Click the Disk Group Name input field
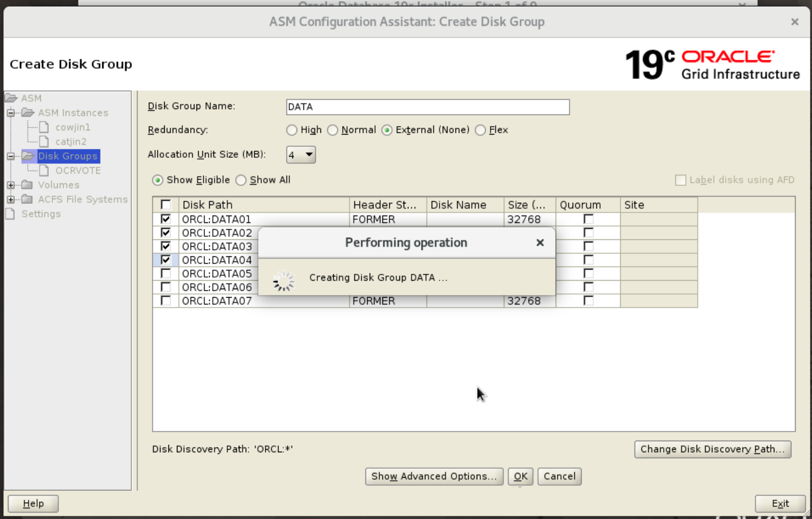The width and height of the screenshot is (812, 519). [x=428, y=107]
